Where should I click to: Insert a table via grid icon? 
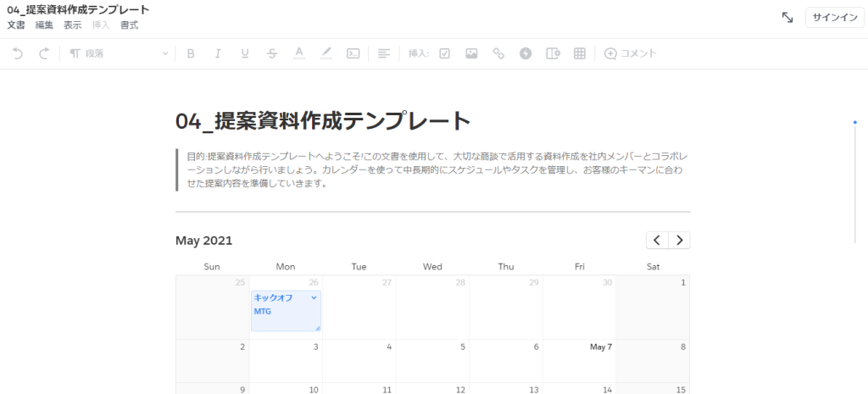(x=580, y=53)
